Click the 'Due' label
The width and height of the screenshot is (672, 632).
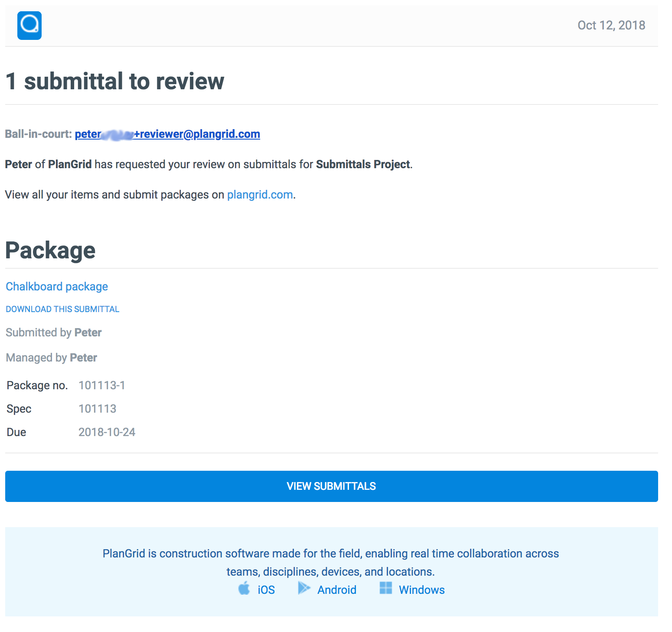[x=16, y=432]
